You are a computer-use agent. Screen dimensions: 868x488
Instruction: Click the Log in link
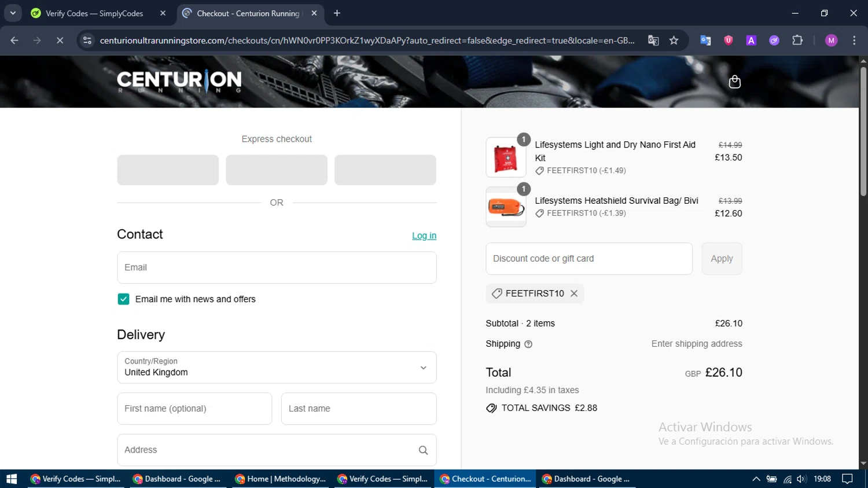pos(424,236)
